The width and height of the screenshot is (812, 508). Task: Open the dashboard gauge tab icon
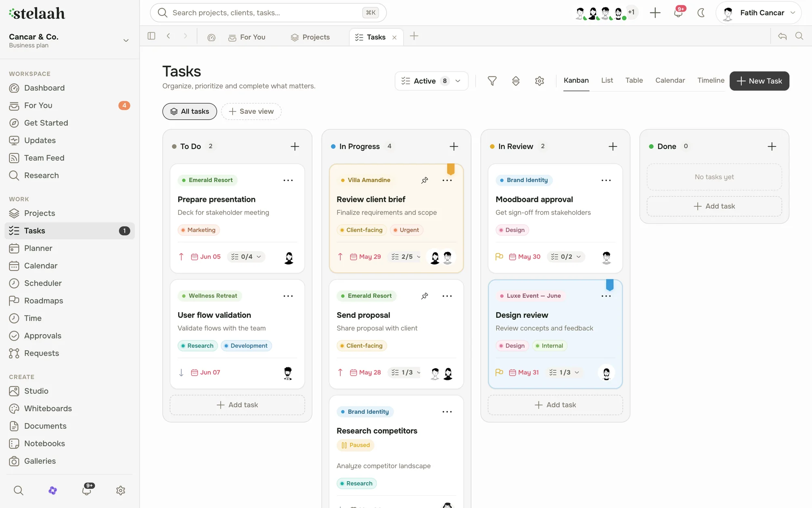212,37
